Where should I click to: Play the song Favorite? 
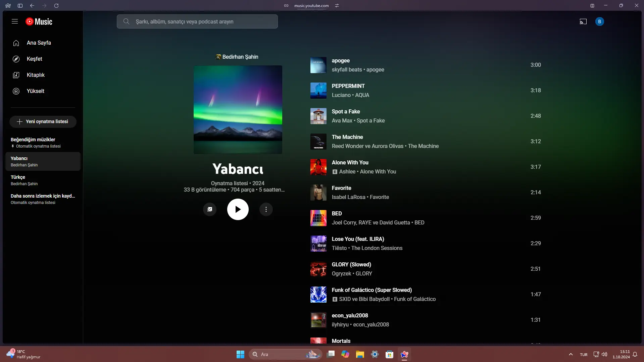click(x=341, y=188)
